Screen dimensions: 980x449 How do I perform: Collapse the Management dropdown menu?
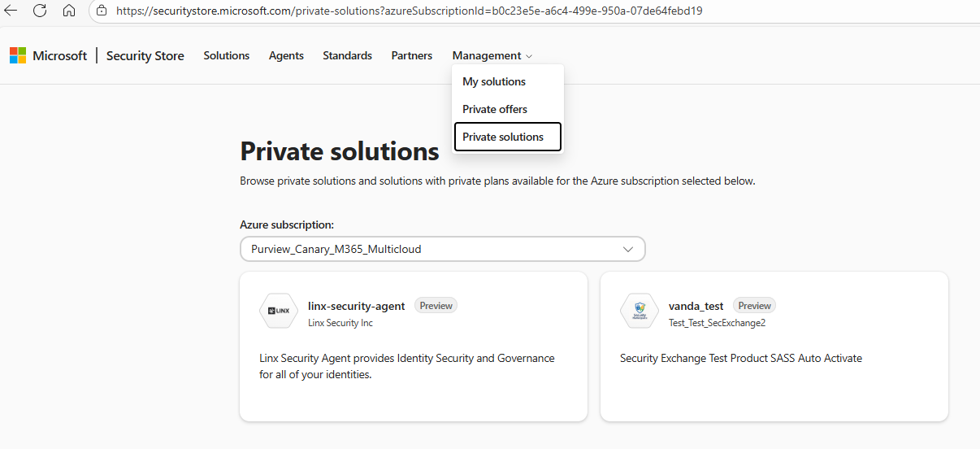(492, 55)
